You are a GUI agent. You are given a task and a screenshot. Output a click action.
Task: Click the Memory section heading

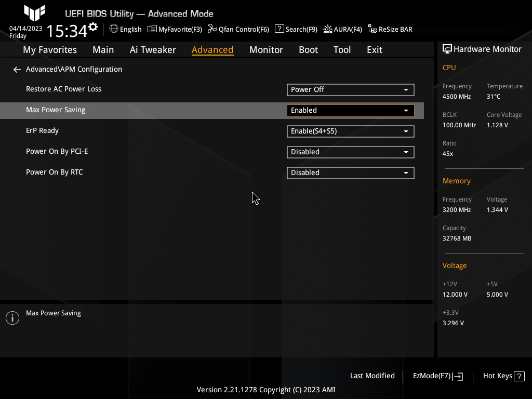pos(456,181)
